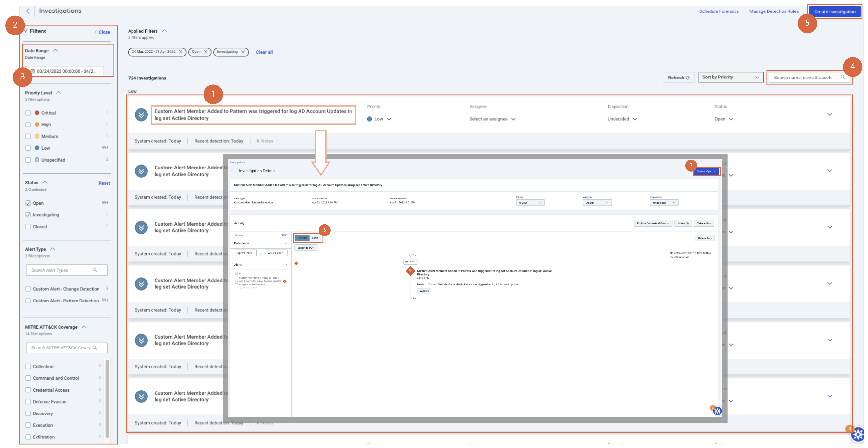
Task: Check the Closed status filter
Action: point(28,227)
